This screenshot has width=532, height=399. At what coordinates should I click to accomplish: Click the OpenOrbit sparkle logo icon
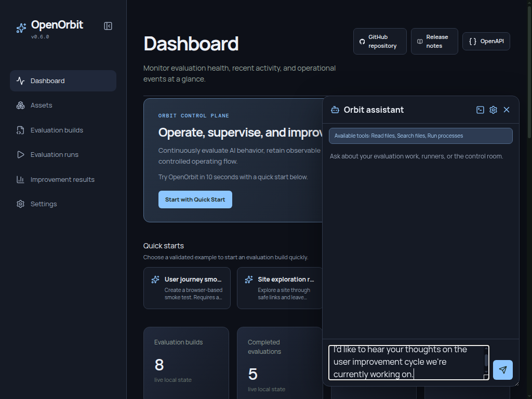coord(21,28)
